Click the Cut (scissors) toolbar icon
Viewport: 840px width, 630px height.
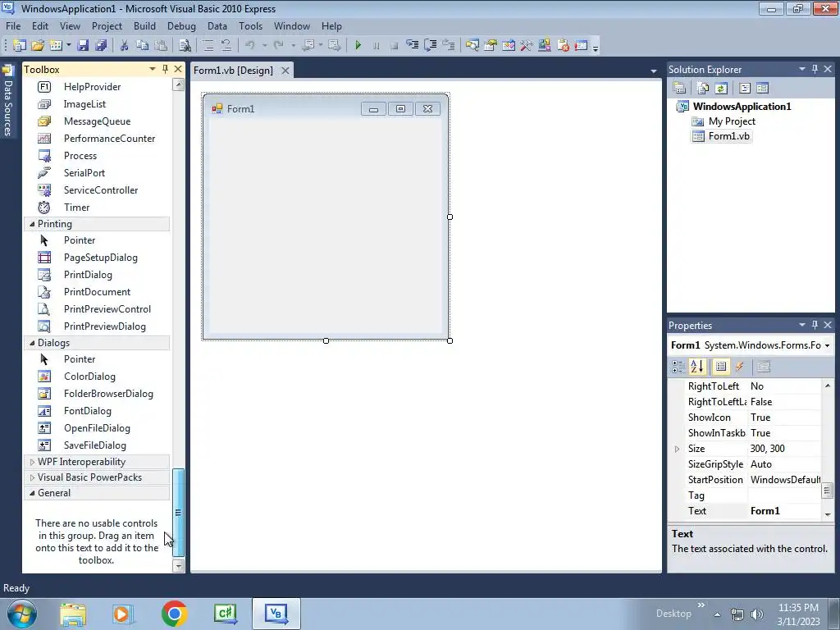click(125, 46)
